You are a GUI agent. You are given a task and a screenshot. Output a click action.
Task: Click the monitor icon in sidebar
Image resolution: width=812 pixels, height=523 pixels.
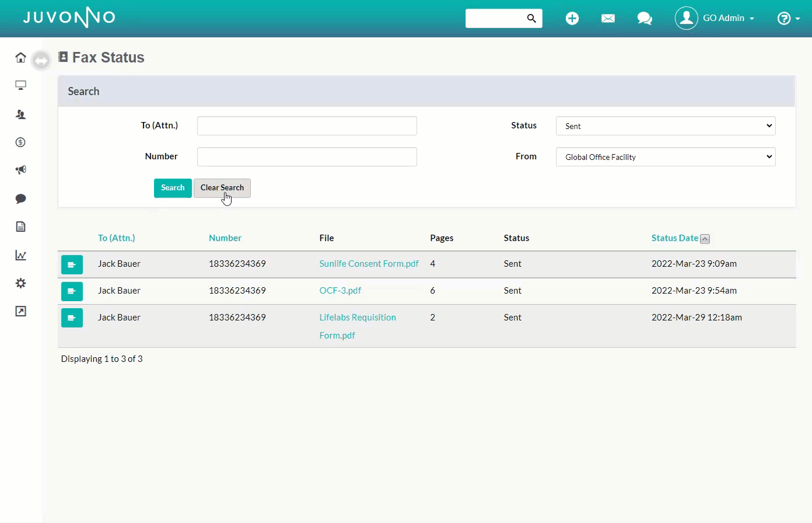(20, 86)
